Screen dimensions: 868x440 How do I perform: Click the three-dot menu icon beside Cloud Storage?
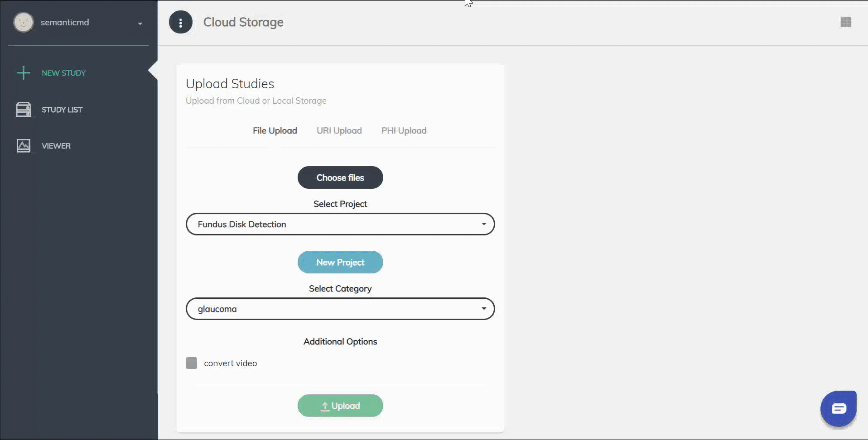click(x=180, y=22)
